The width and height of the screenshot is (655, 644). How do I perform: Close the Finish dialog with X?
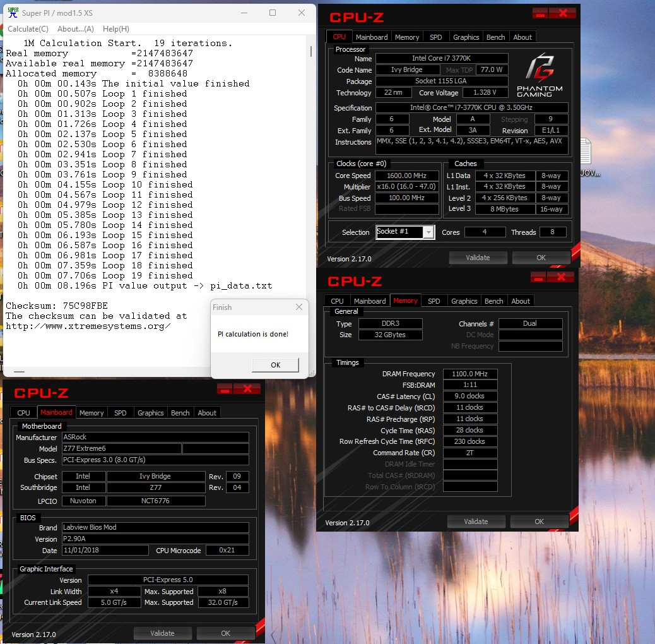(x=299, y=307)
